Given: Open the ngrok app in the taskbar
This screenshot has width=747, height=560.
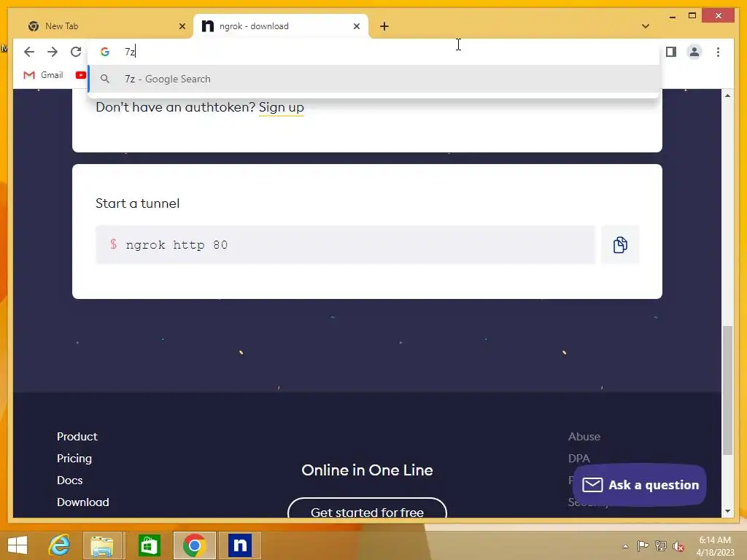Looking at the screenshot, I should 239,545.
